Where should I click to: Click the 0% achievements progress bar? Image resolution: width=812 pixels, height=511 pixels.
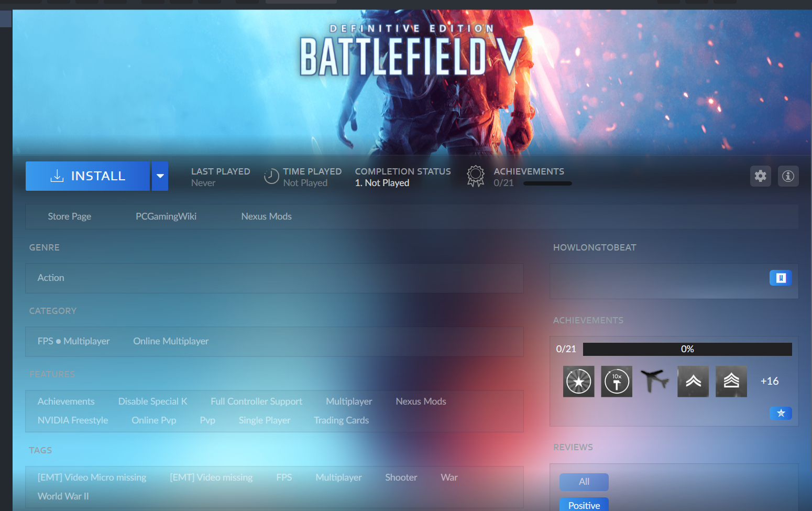point(687,349)
